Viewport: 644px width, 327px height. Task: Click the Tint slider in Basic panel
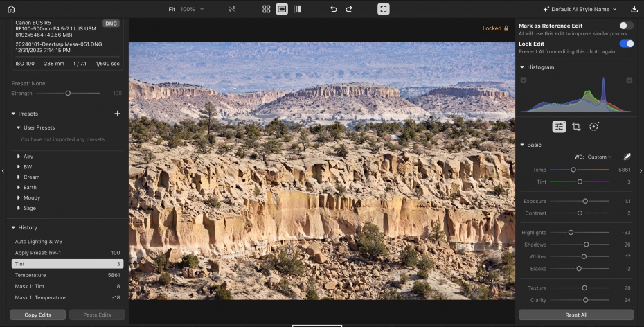click(580, 182)
